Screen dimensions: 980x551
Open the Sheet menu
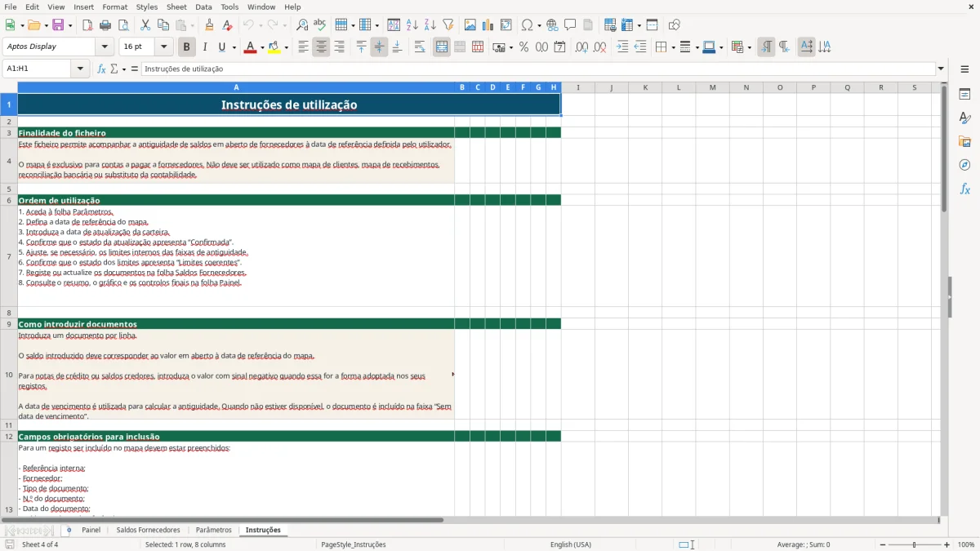[176, 7]
